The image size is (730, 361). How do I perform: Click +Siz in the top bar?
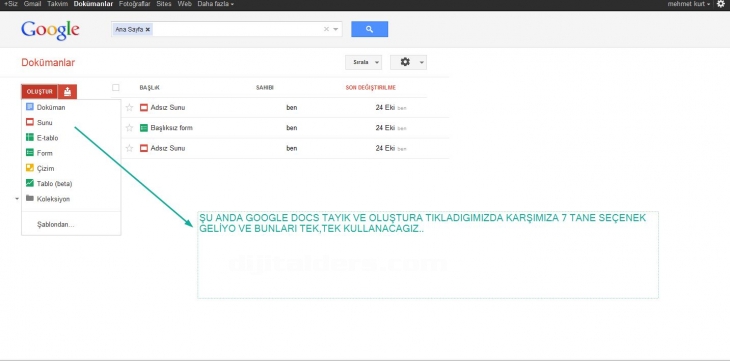tap(11, 4)
